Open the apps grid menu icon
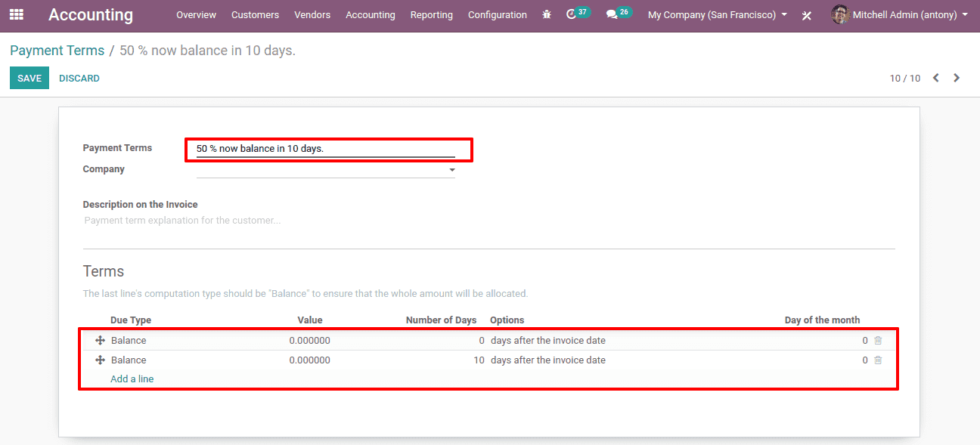 (17, 14)
